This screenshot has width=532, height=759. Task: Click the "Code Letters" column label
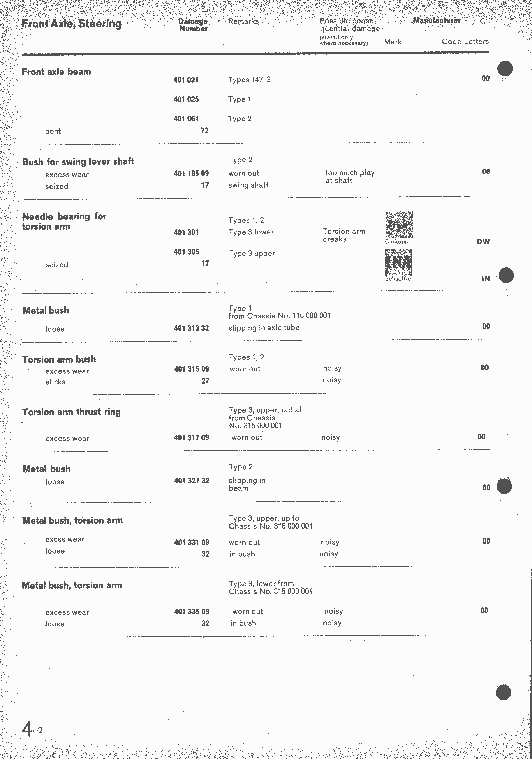465,42
